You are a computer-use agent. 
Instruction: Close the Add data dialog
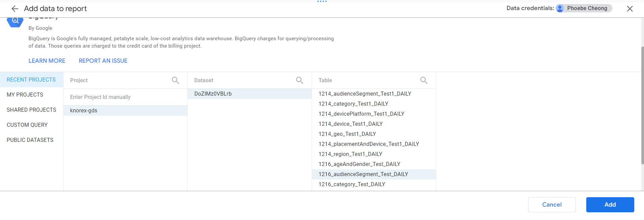tap(630, 9)
